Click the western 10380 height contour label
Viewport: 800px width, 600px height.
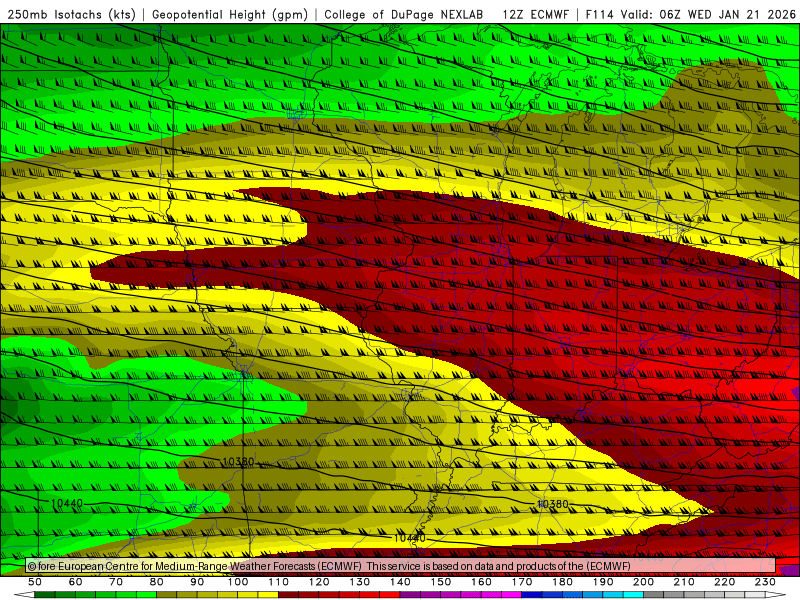point(238,462)
